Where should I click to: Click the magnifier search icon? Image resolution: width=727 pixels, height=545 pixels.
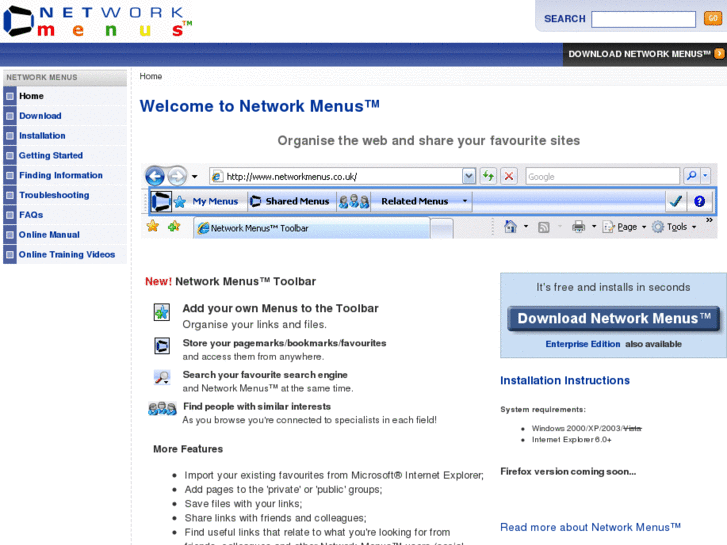[x=691, y=176]
